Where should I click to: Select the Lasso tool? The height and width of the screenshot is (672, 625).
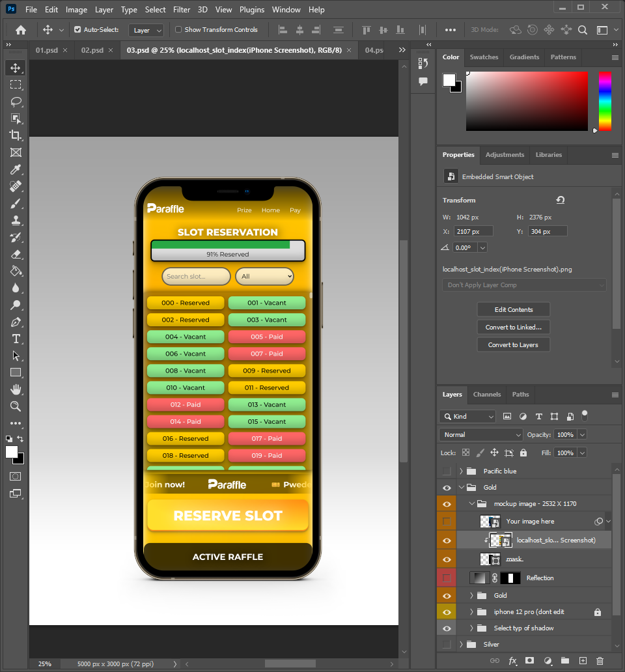(x=16, y=102)
